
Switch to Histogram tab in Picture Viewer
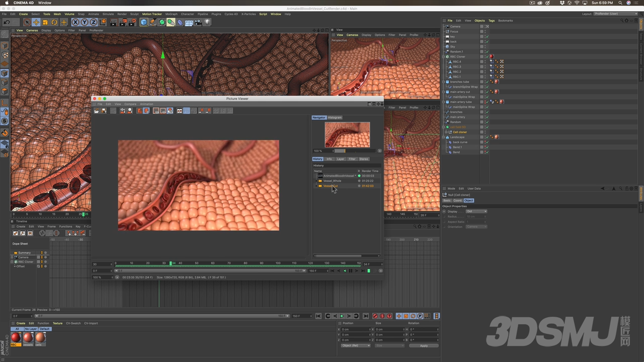tap(335, 118)
